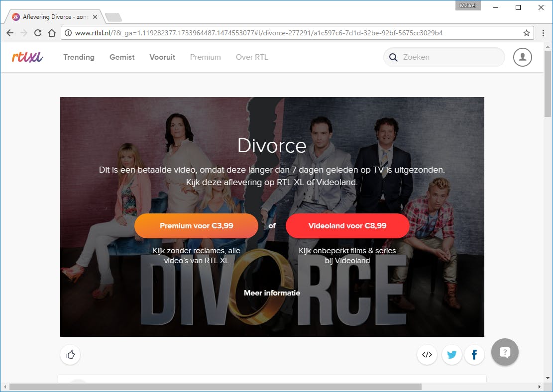Open the Vooruit menu
The image size is (553, 392).
[162, 57]
